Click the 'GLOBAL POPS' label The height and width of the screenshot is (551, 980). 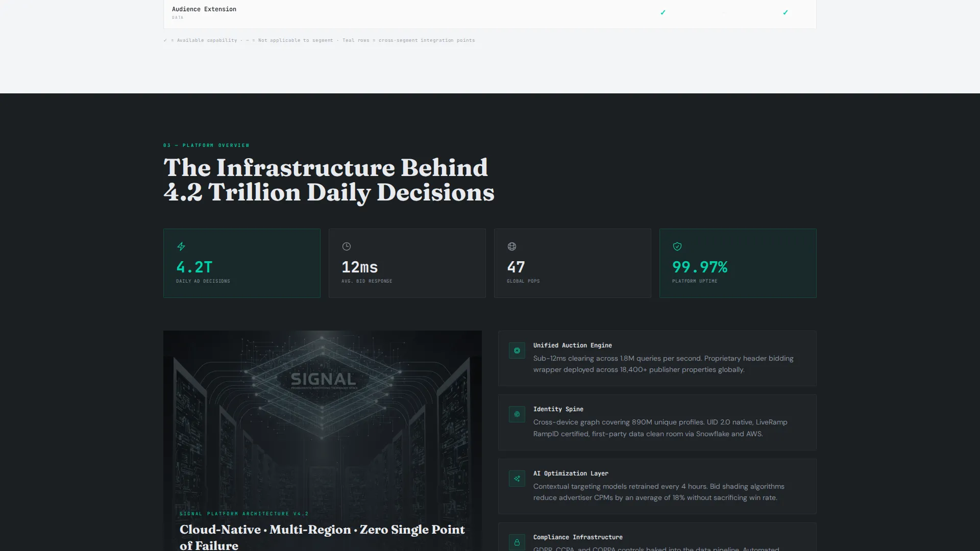(x=523, y=281)
